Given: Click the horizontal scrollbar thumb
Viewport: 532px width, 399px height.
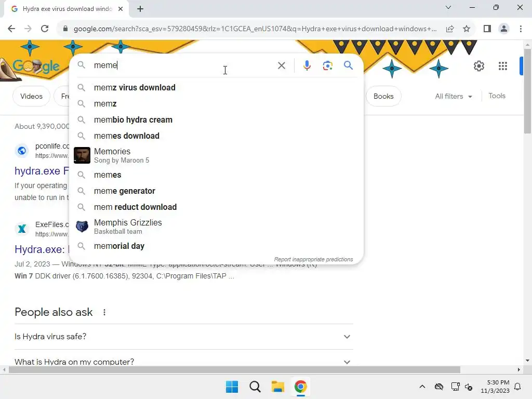Looking at the screenshot, I should 234,369.
